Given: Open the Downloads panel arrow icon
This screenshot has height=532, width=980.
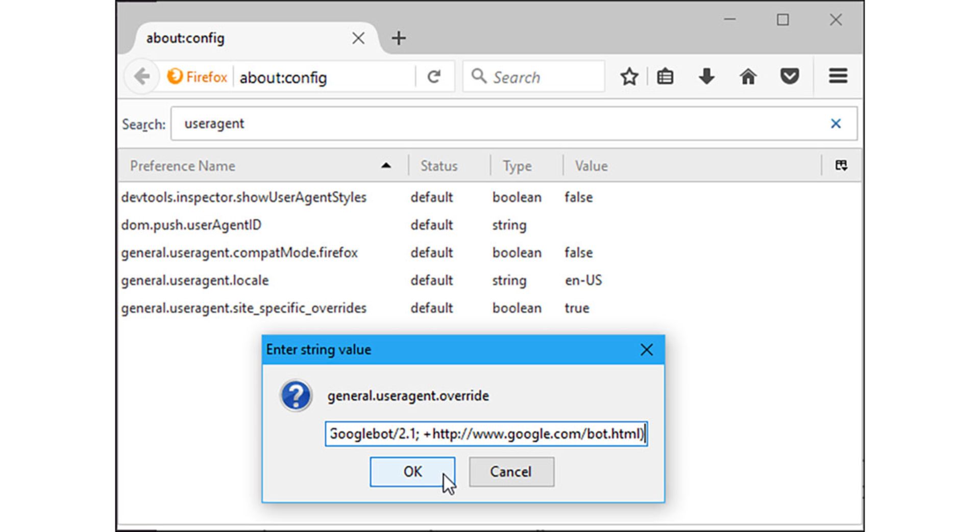Looking at the screenshot, I should [x=706, y=77].
